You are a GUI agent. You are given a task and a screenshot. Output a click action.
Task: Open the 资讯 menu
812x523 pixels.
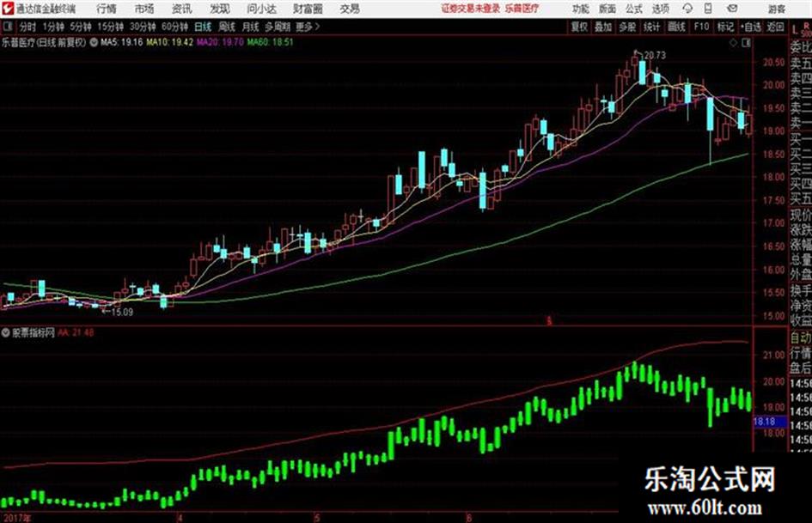(182, 9)
